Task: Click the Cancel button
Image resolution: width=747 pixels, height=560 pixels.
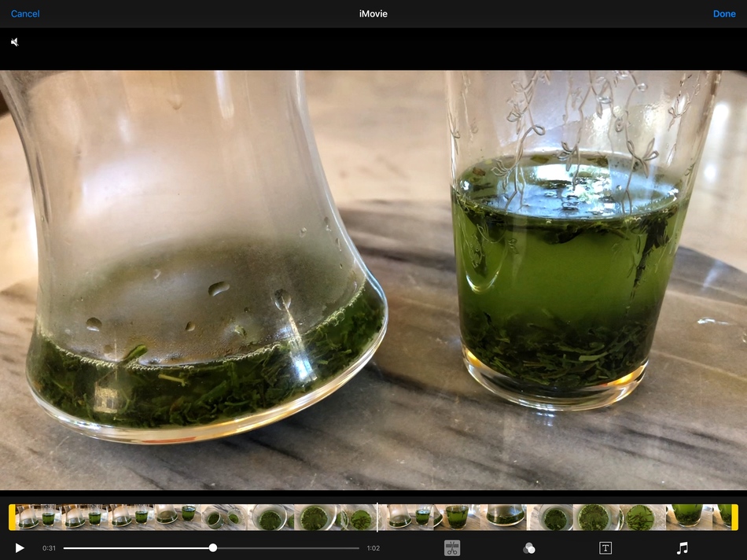Action: 25,13
